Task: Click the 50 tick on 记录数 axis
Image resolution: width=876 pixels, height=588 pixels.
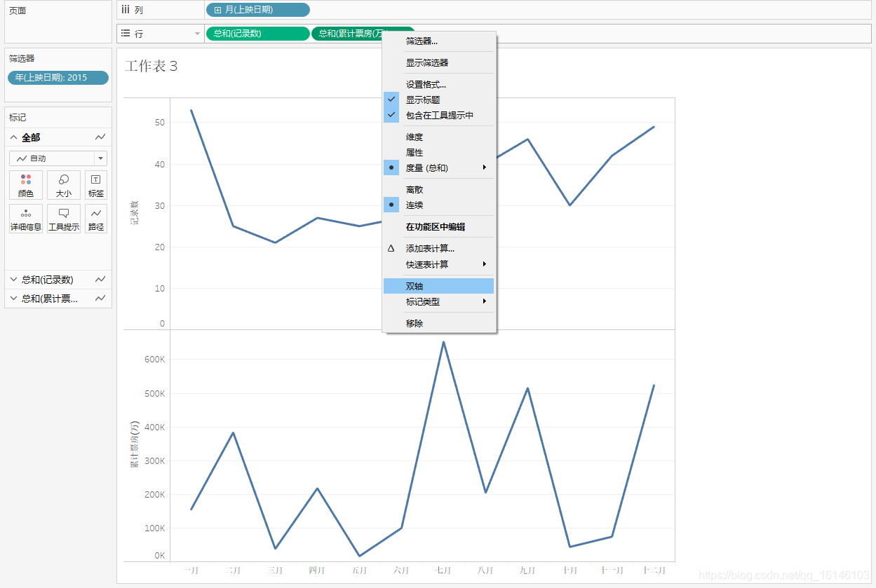Action: coord(160,123)
